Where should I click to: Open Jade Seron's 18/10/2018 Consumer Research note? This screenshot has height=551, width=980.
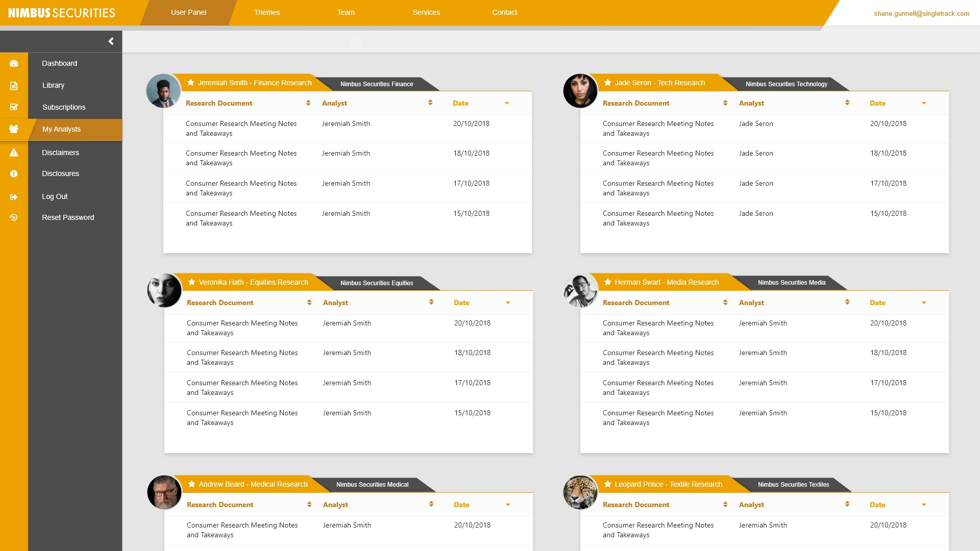pos(658,158)
